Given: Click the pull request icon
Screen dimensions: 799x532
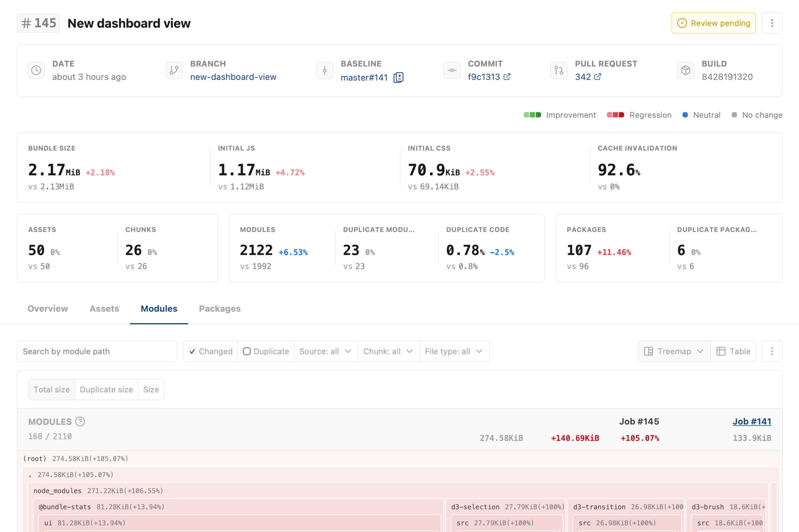Looking at the screenshot, I should 559,70.
